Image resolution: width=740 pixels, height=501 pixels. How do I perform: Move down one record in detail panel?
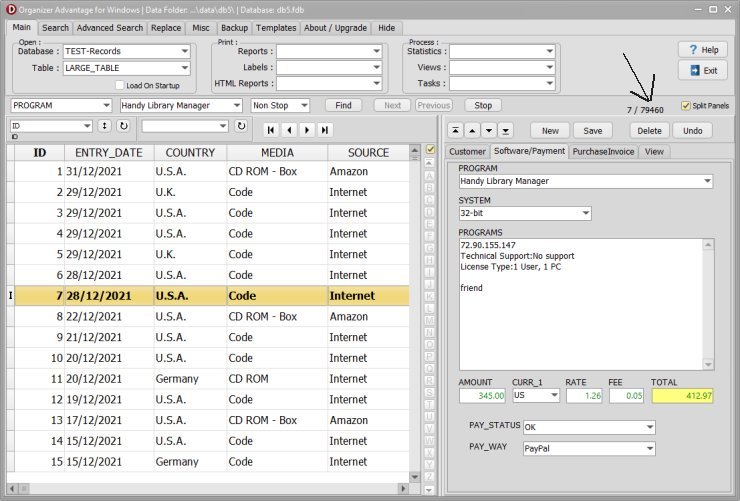click(x=489, y=131)
